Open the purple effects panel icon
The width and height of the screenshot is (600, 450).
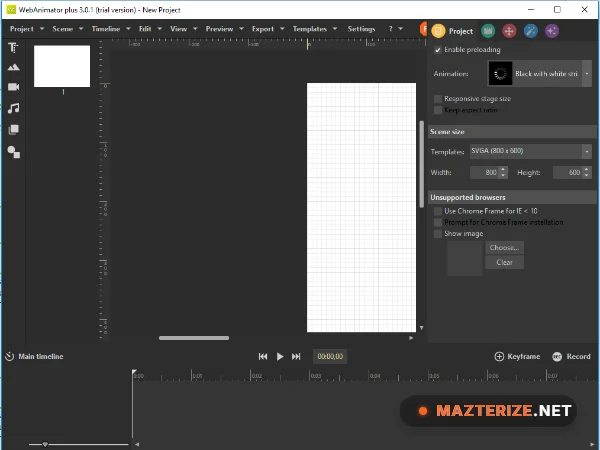point(552,31)
